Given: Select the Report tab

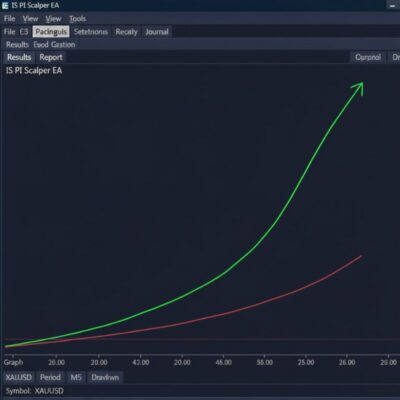Looking at the screenshot, I should point(51,57).
